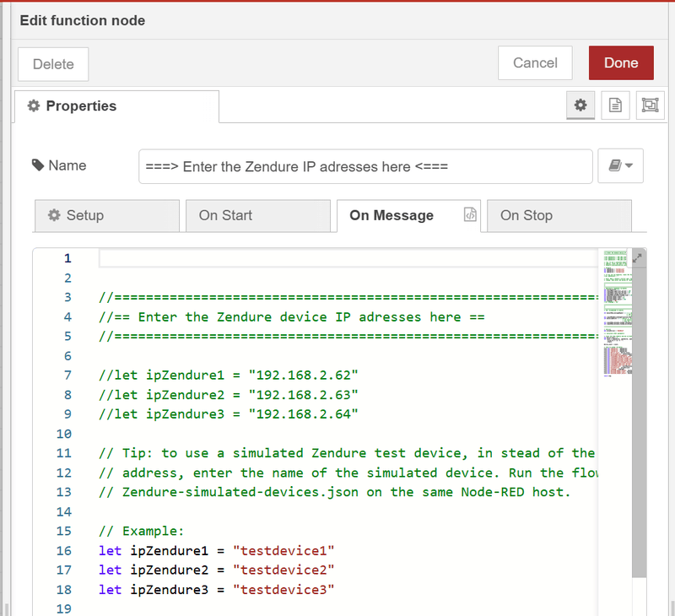
Task: Click line with "192.168.2.63" address
Action: 228,395
